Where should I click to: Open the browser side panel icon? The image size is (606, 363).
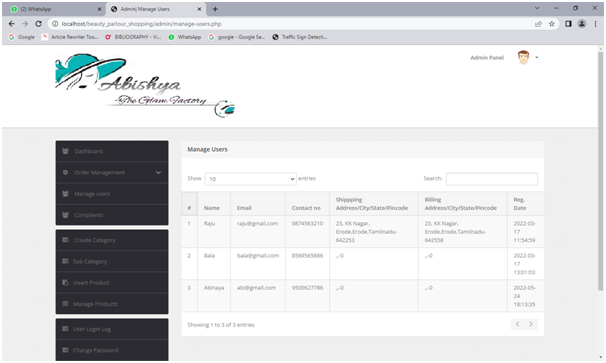pos(568,24)
